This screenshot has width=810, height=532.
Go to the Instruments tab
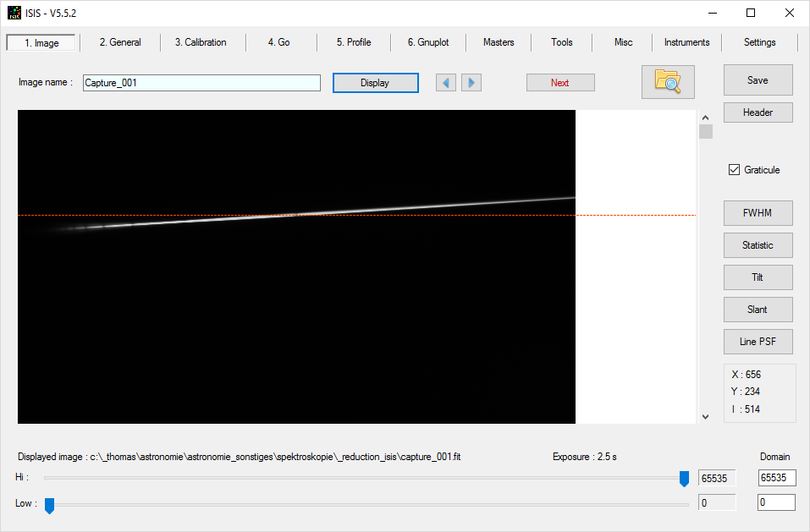(x=686, y=42)
